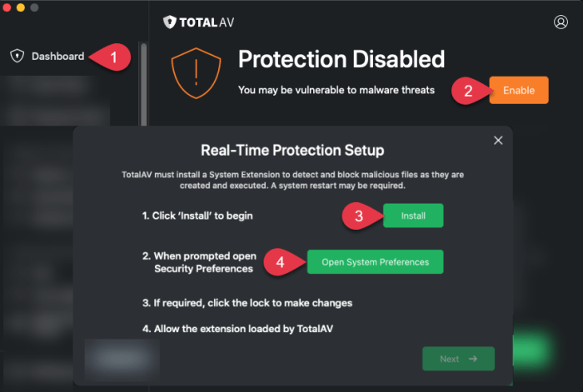Click the sidebar vertical scrollbar
583x392 pixels.
(x=143, y=85)
